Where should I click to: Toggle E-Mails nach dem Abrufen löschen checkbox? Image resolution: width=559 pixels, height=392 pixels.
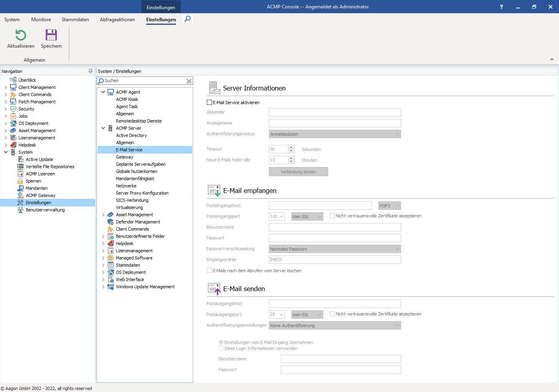[209, 271]
